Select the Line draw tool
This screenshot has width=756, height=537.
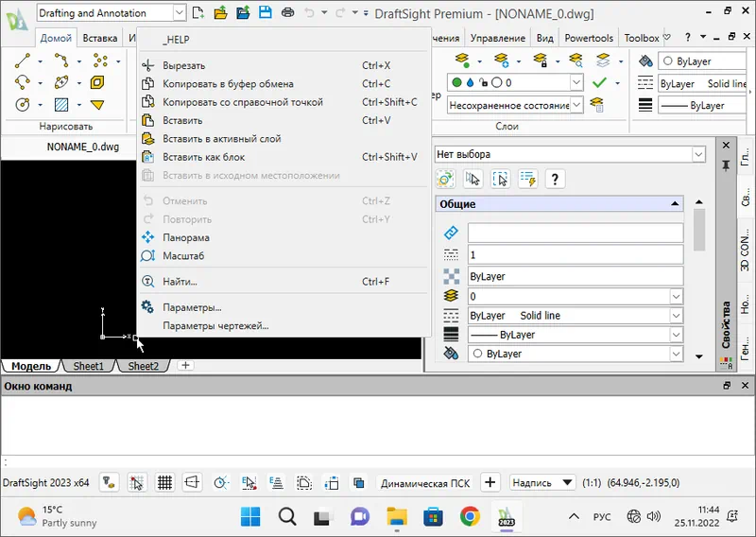click(x=22, y=61)
